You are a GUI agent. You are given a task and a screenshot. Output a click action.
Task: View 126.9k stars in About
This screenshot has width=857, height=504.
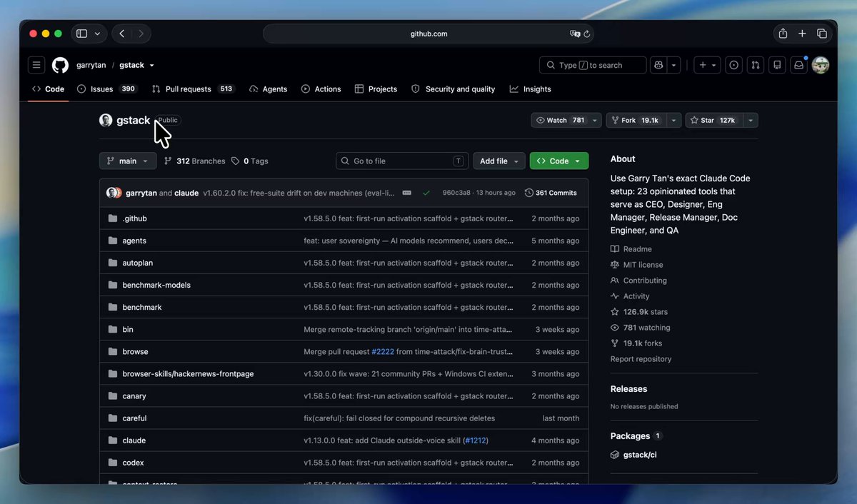(639, 312)
